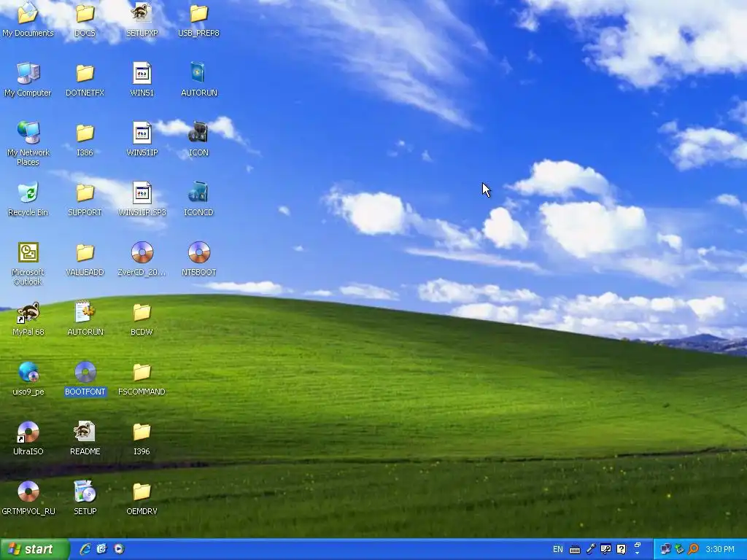Click the language bar speech tools icon
The width and height of the screenshot is (747, 560).
pyautogui.click(x=605, y=549)
